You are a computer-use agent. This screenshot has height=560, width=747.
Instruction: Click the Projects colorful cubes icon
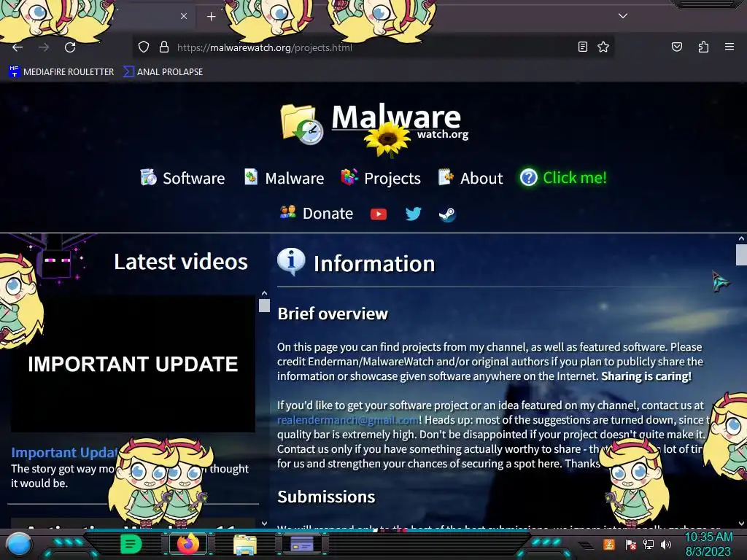tap(349, 176)
